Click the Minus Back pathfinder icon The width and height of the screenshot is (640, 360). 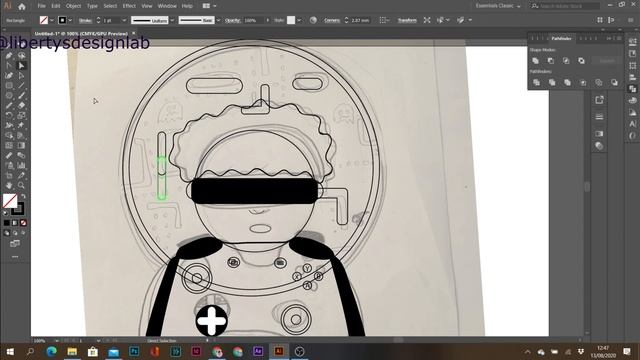[x=614, y=82]
